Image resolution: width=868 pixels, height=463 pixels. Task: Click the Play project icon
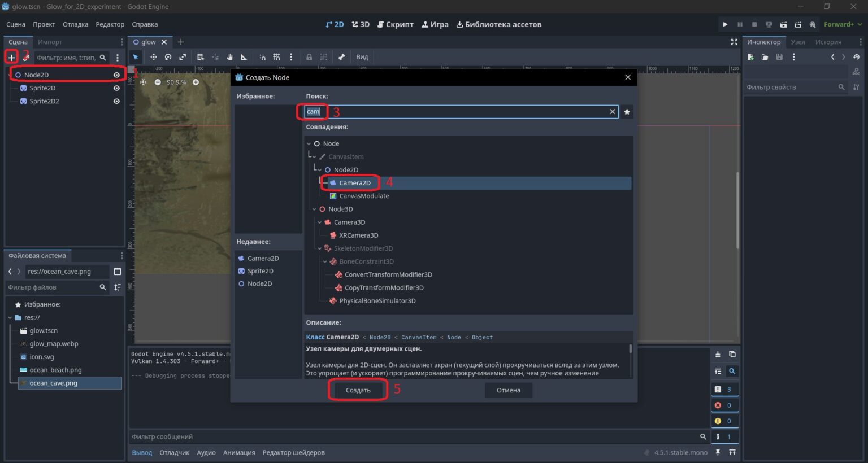[x=725, y=24]
